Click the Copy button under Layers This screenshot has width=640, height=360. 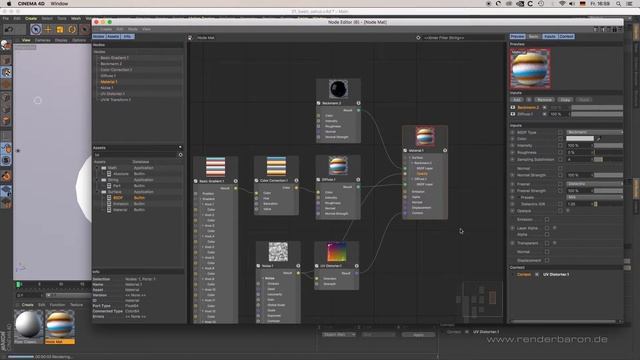click(565, 100)
